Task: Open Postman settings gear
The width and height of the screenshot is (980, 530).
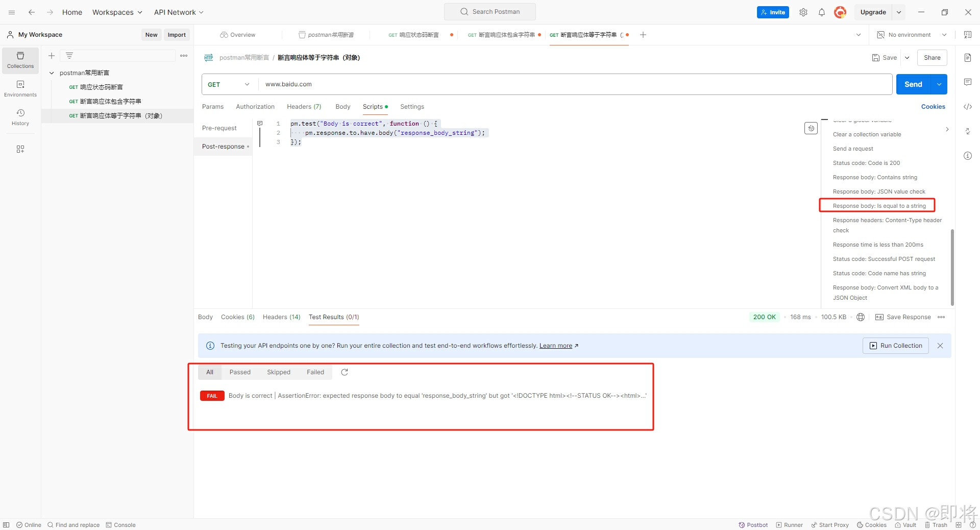Action: point(803,12)
